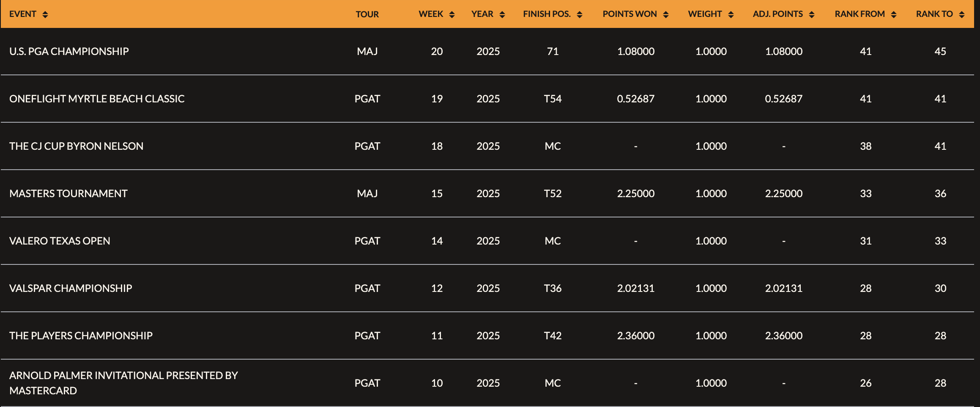Click points won 2.02131 in Valspar row
980x407 pixels.
(636, 288)
